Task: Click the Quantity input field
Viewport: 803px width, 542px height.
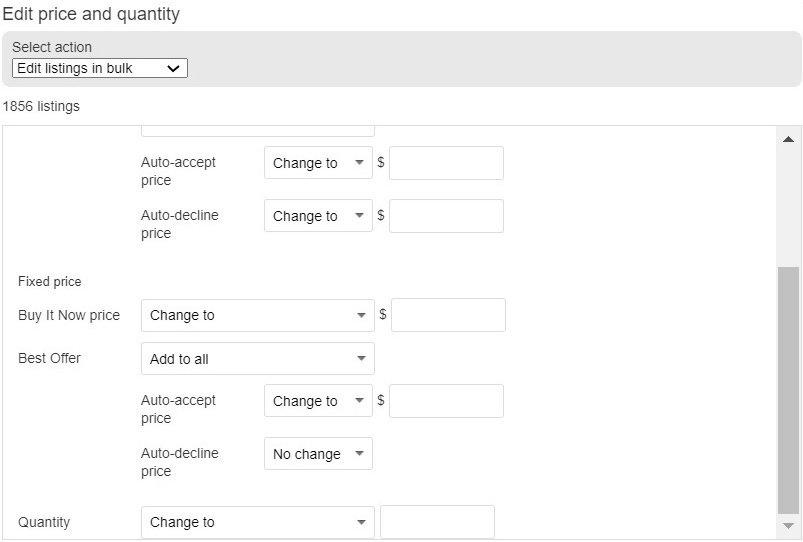Action: click(437, 522)
